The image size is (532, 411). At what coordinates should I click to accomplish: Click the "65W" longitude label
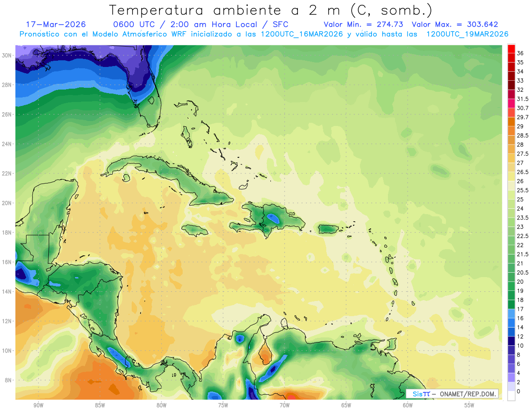click(346, 406)
